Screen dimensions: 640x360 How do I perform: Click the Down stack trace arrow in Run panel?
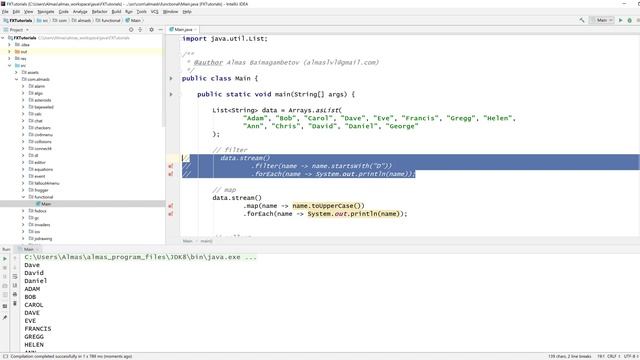(15, 268)
